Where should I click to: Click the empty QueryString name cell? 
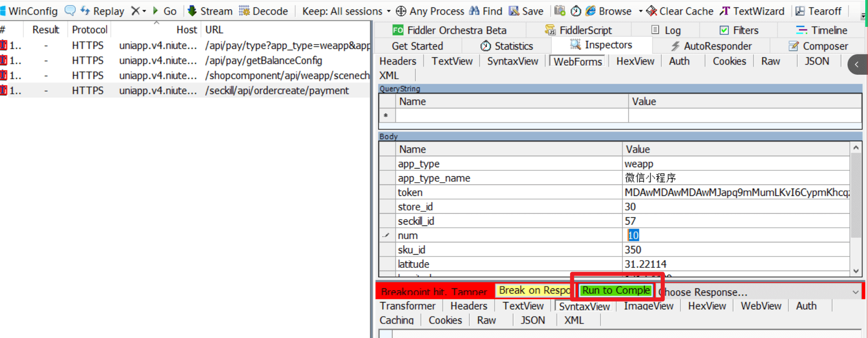tap(512, 116)
